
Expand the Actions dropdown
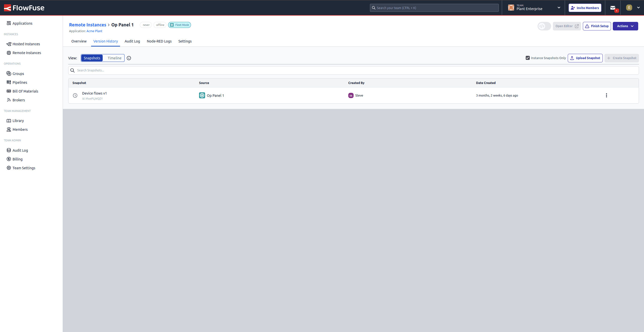[x=625, y=26]
